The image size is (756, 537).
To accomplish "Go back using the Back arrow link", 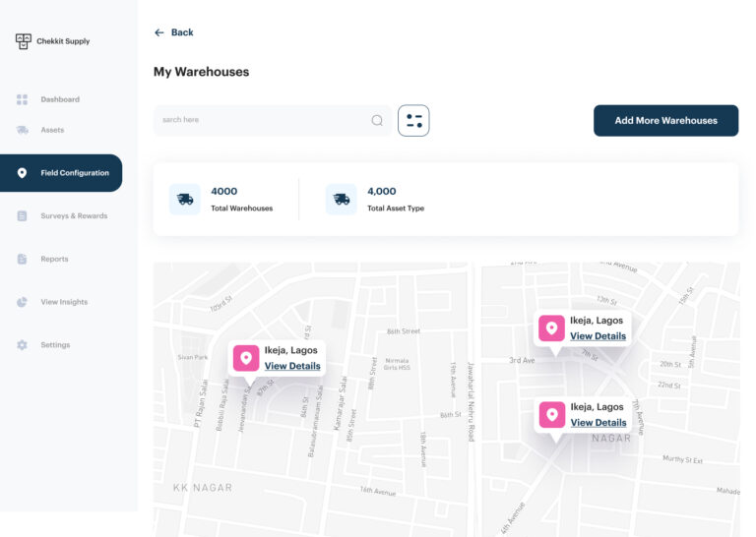I will [x=173, y=32].
